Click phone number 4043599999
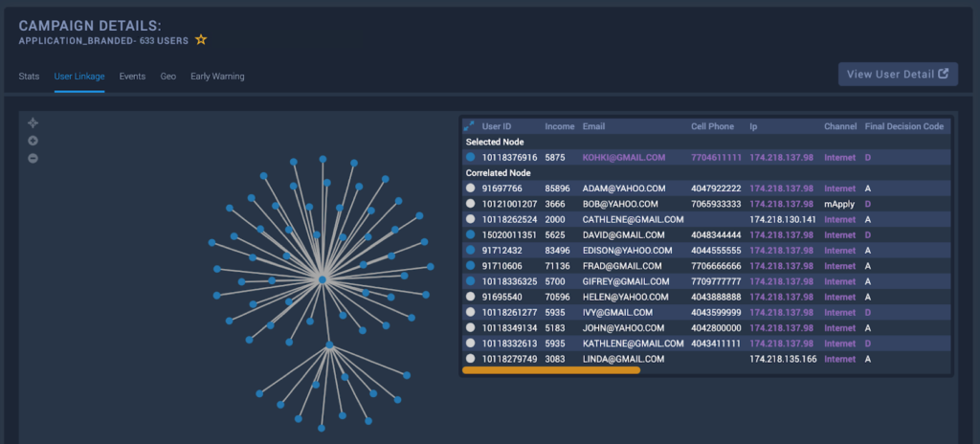980x444 pixels. tap(716, 312)
